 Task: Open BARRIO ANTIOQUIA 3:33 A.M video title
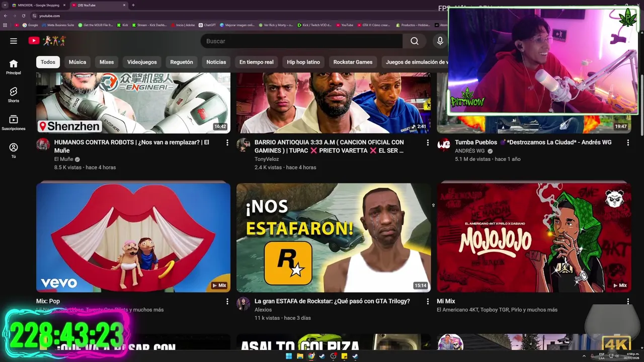329,146
